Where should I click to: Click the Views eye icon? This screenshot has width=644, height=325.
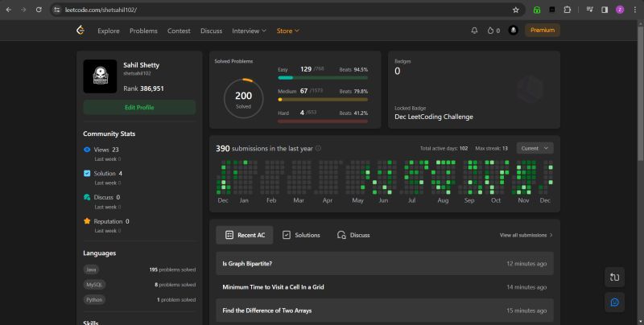tap(87, 150)
